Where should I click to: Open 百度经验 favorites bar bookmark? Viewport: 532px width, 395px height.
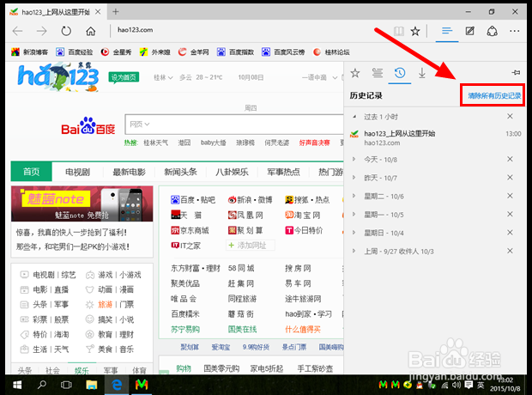(75, 52)
